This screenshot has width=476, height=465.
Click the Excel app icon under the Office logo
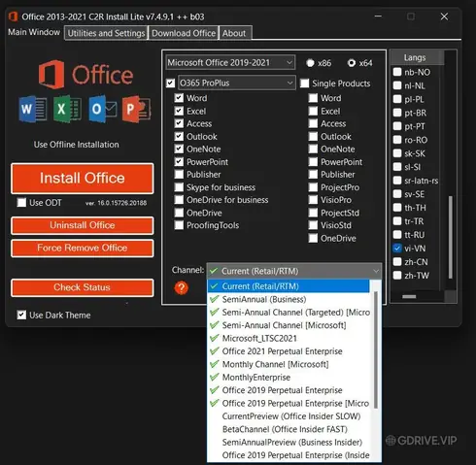[67, 109]
